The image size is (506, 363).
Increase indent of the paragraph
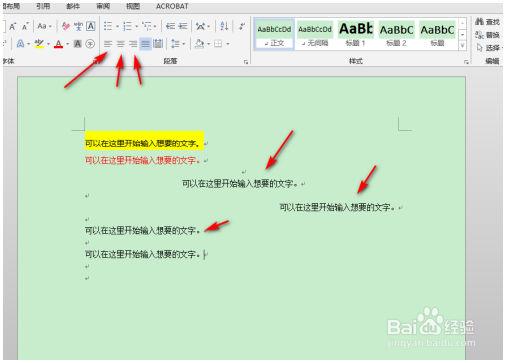[x=183, y=26]
